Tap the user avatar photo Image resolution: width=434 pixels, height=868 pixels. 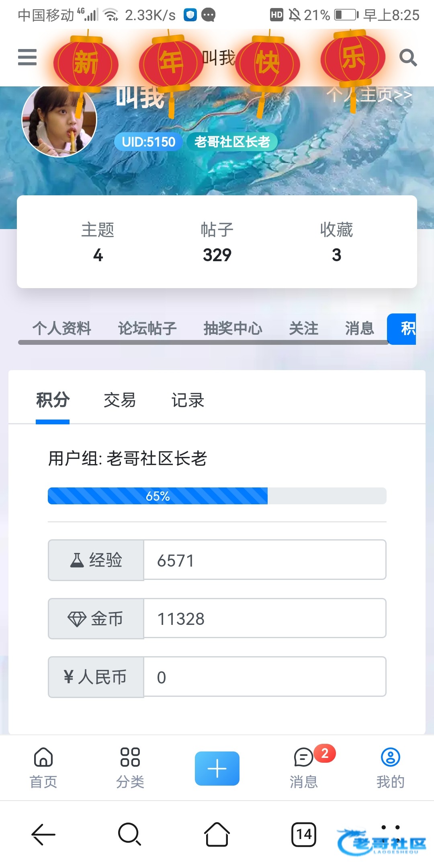point(59,120)
